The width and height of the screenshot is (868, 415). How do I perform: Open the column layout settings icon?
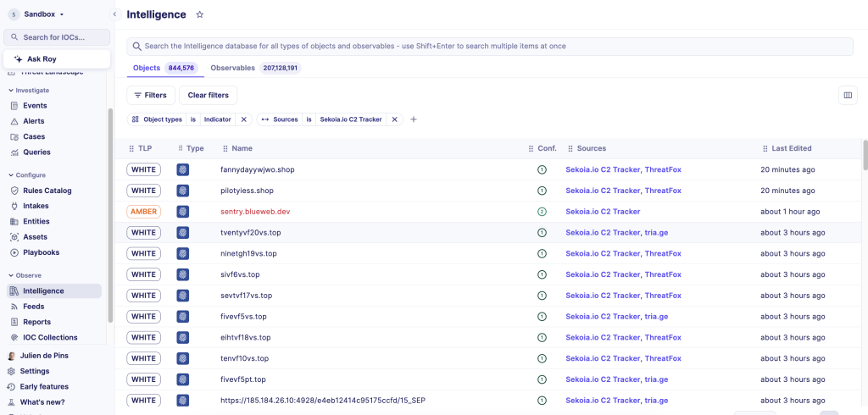pyautogui.click(x=848, y=95)
